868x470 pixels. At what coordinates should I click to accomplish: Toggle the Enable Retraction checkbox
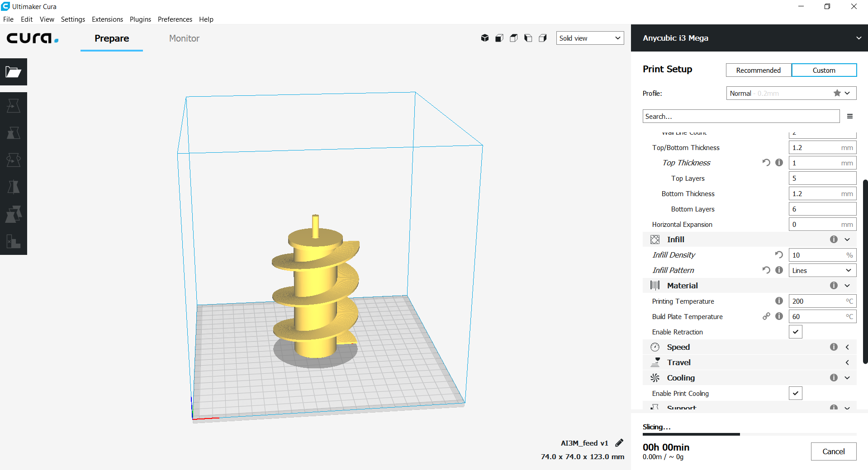(796, 332)
